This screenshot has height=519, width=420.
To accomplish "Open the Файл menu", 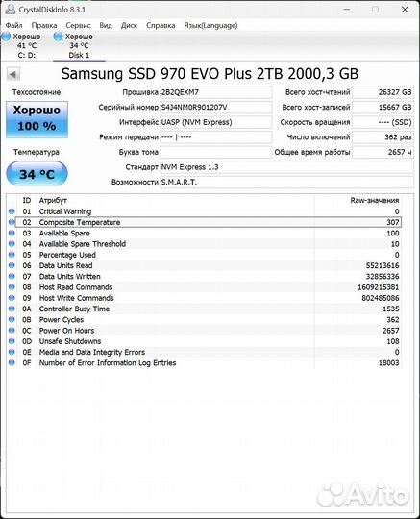I will 13,26.
